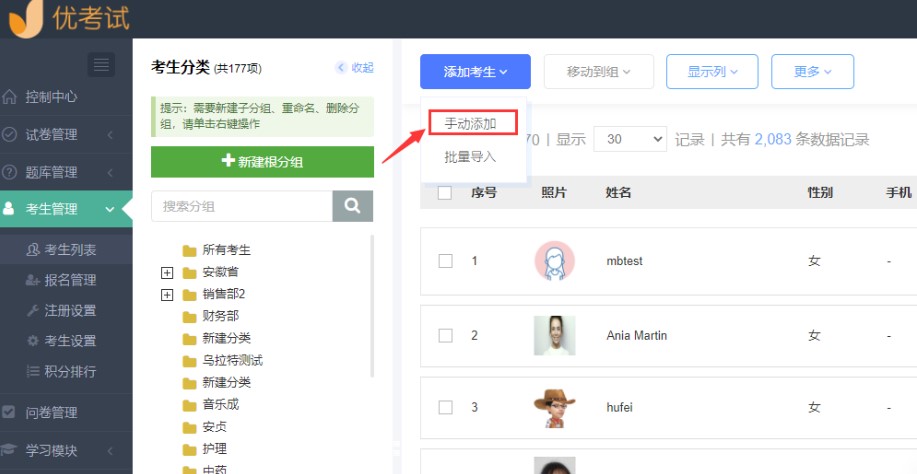Click the folder icon beside 护理

click(189, 450)
